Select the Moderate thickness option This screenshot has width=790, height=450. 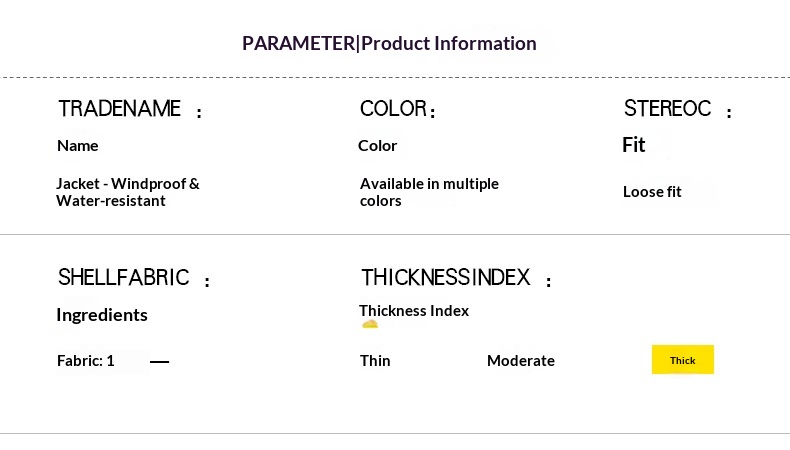point(520,360)
